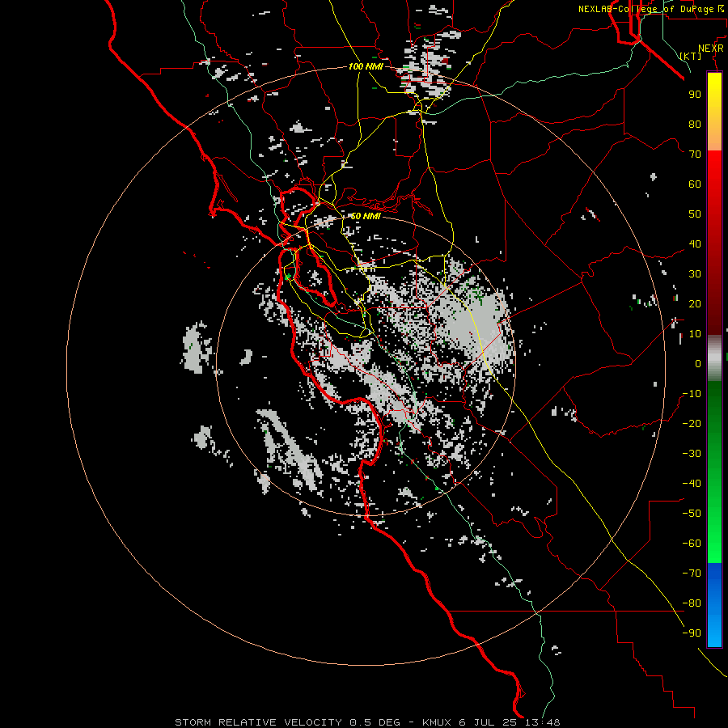Image resolution: width=728 pixels, height=728 pixels.
Task: Click the 80 value on velocity scale
Action: pos(695,124)
